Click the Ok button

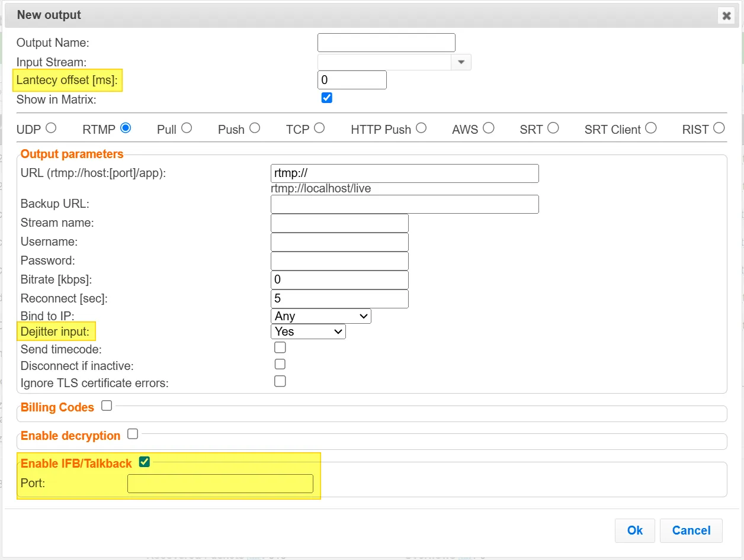point(635,530)
